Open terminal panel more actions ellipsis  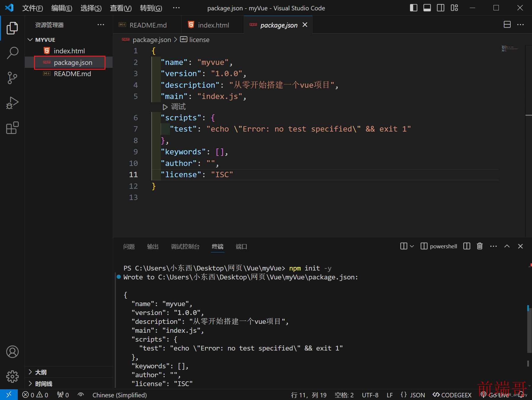coord(493,246)
